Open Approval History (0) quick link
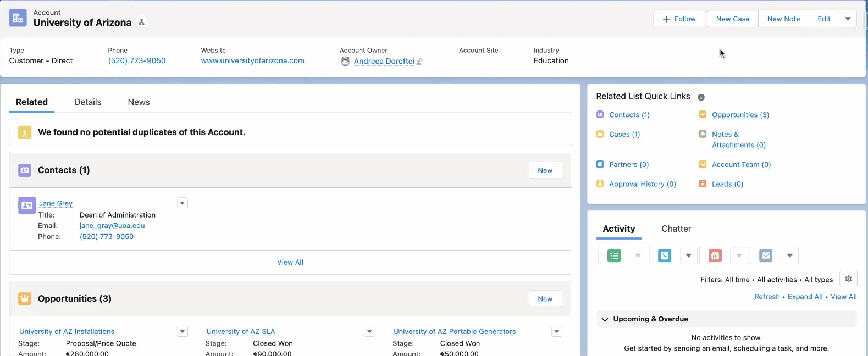The height and width of the screenshot is (356, 868). pyautogui.click(x=643, y=184)
